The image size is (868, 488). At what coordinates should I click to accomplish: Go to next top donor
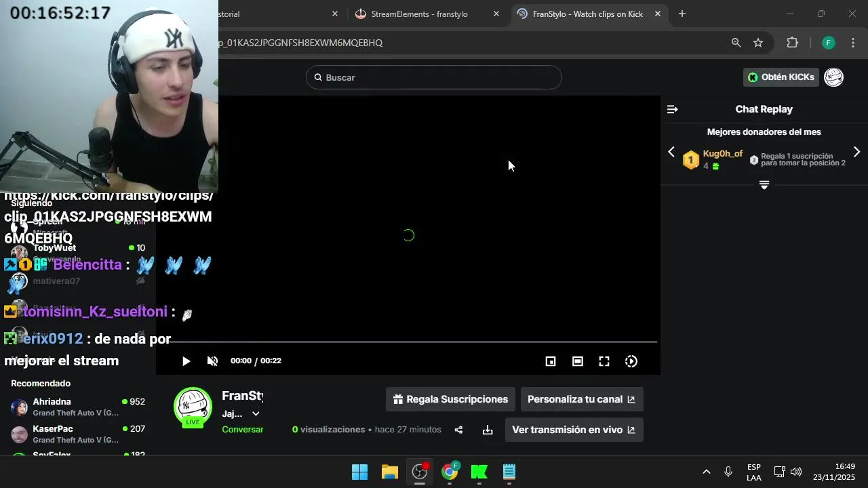point(856,152)
